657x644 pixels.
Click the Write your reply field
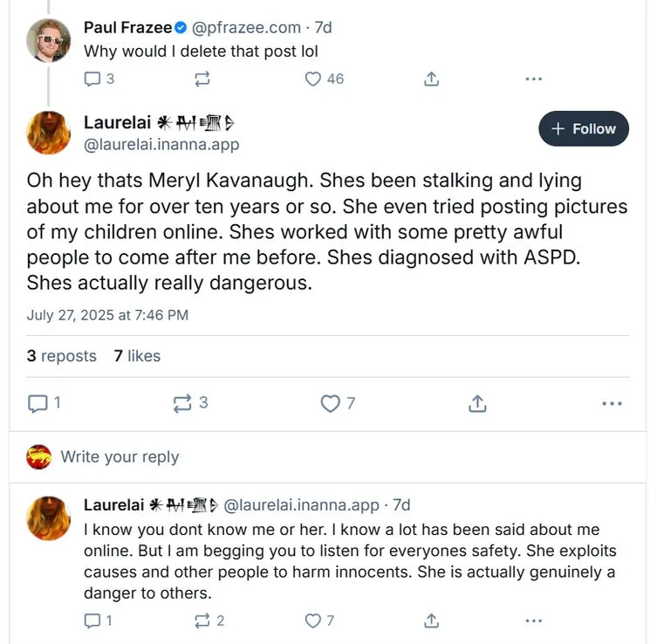[120, 456]
